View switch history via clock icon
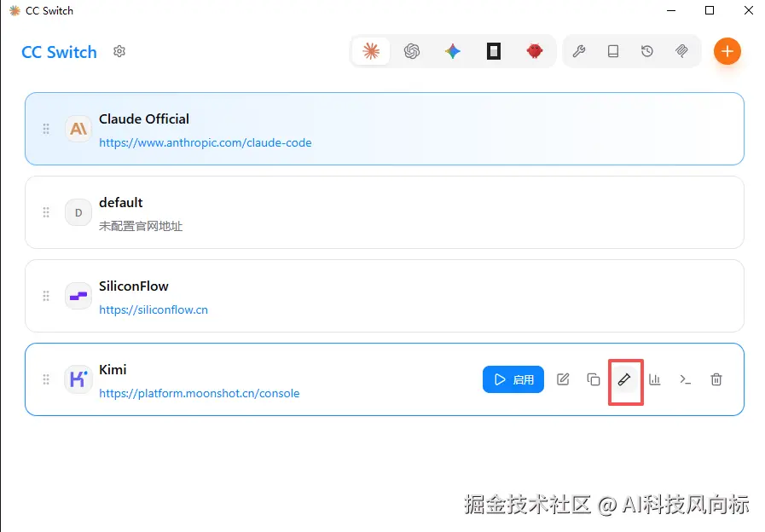The image size is (765, 532). click(x=646, y=51)
